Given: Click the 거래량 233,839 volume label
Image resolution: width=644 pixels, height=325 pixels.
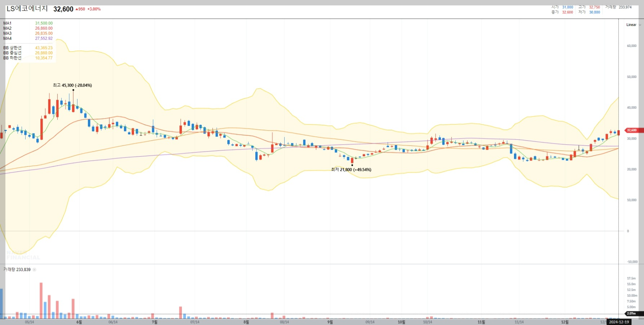Looking at the screenshot, I should click(17, 269).
